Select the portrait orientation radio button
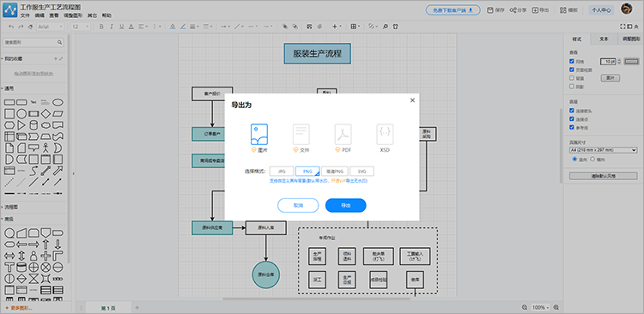644x314 pixels. coord(574,159)
